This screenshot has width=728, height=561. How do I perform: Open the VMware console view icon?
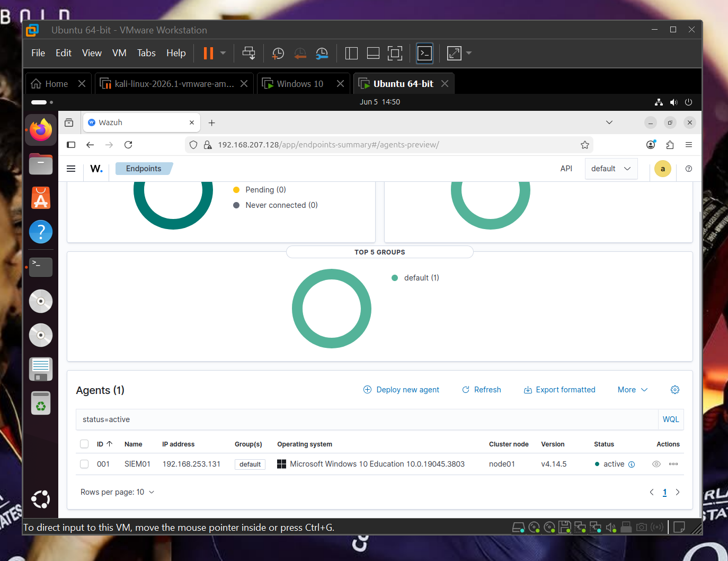pos(425,53)
